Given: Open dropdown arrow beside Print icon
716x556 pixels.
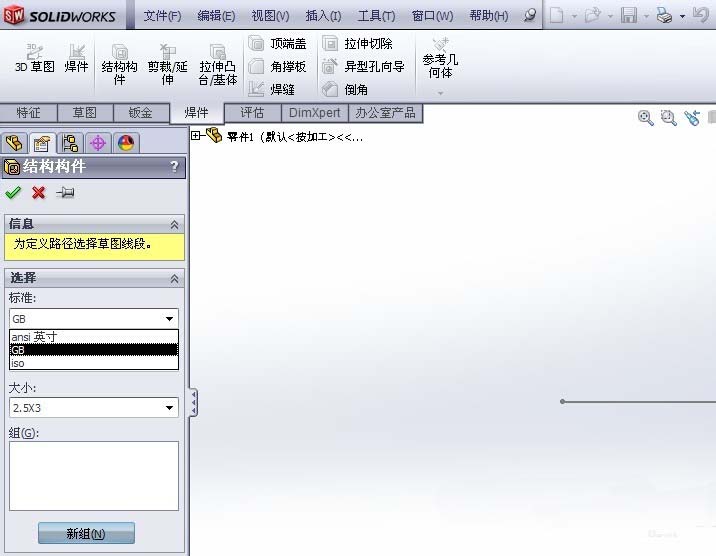Looking at the screenshot, I should click(682, 16).
